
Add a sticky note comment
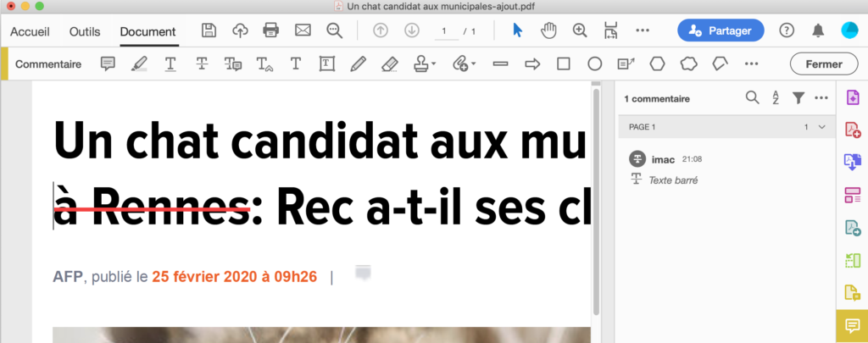[x=108, y=64]
